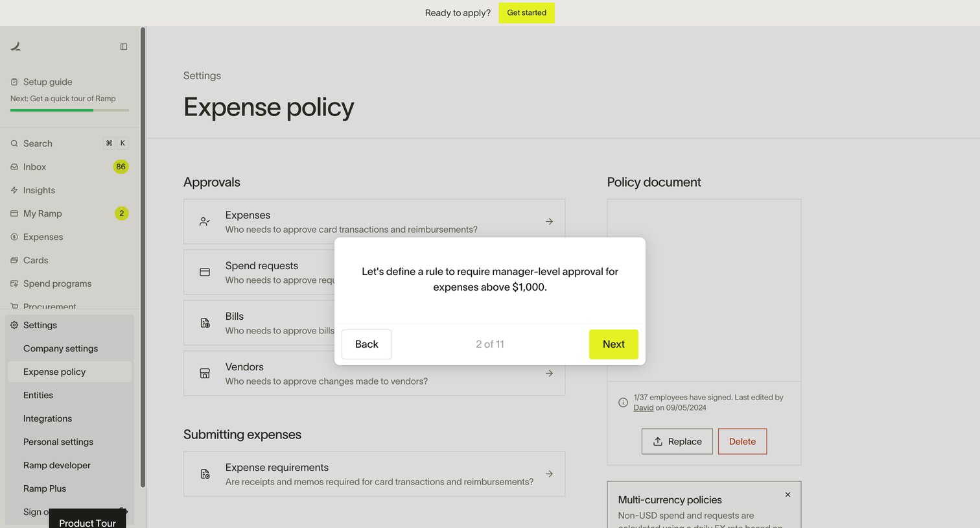
Task: Dismiss the Multi-currency policies card
Action: (787, 494)
